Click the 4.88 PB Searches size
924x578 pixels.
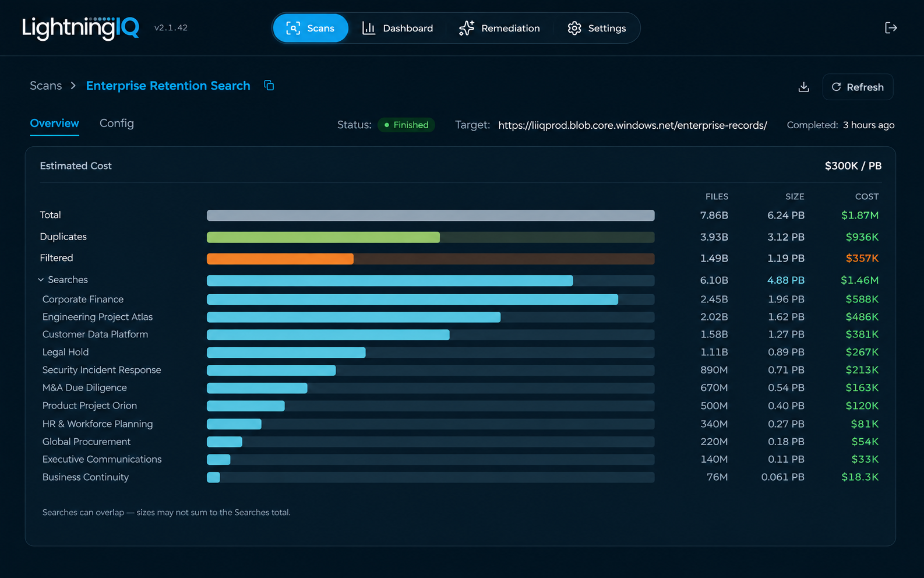[x=786, y=280]
